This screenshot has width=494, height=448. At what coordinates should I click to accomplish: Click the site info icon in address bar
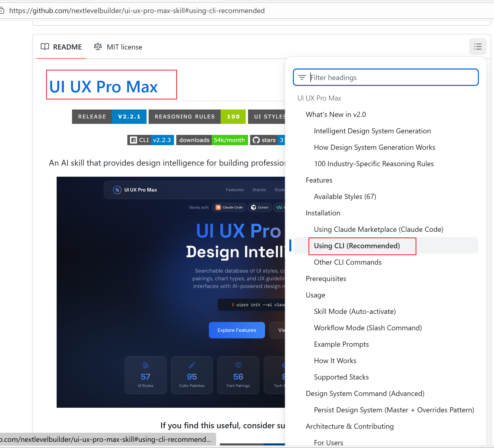coord(2,11)
